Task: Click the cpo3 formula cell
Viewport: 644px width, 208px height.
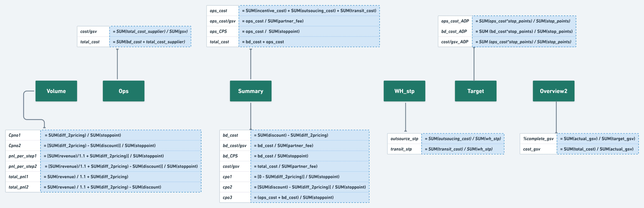Action: click(309, 197)
